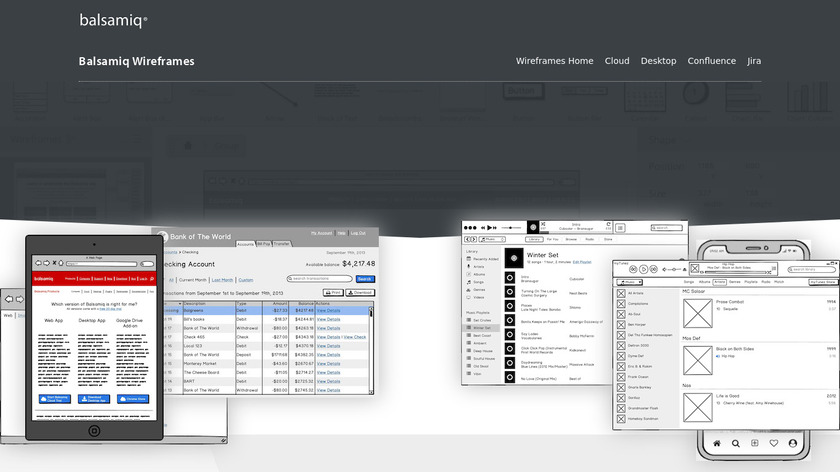Click the back arrow in the laptop mockup behind the tablet
This screenshot has height=472, width=840.
click(x=9, y=299)
